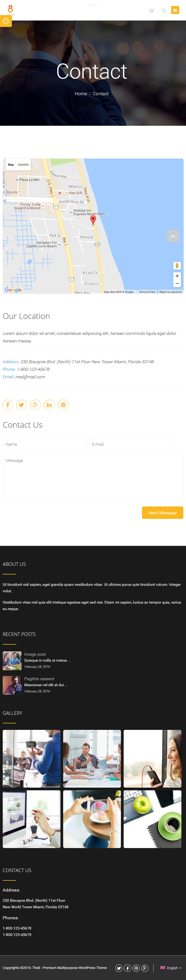Zoom out the map with minus

[x=177, y=283]
